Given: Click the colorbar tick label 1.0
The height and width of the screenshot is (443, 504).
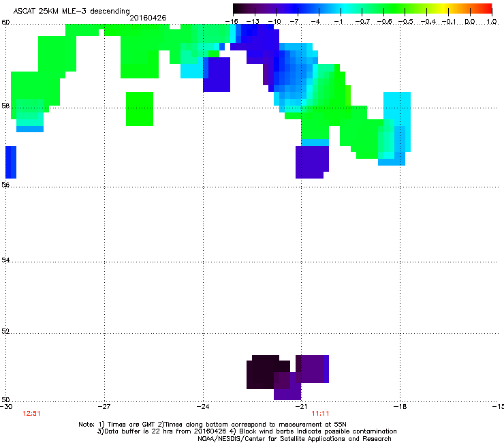Looking at the screenshot, I should pyautogui.click(x=492, y=22).
